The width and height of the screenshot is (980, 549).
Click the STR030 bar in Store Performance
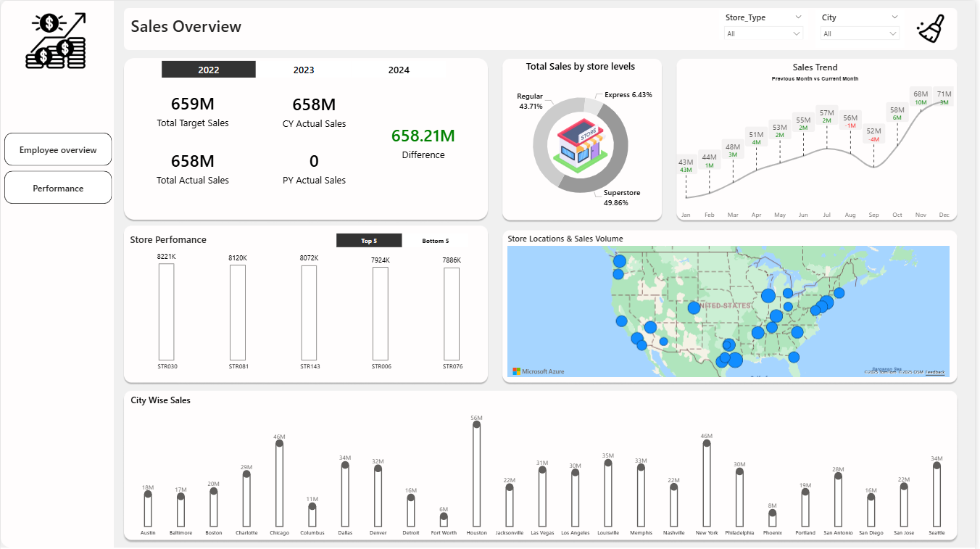tap(167, 312)
